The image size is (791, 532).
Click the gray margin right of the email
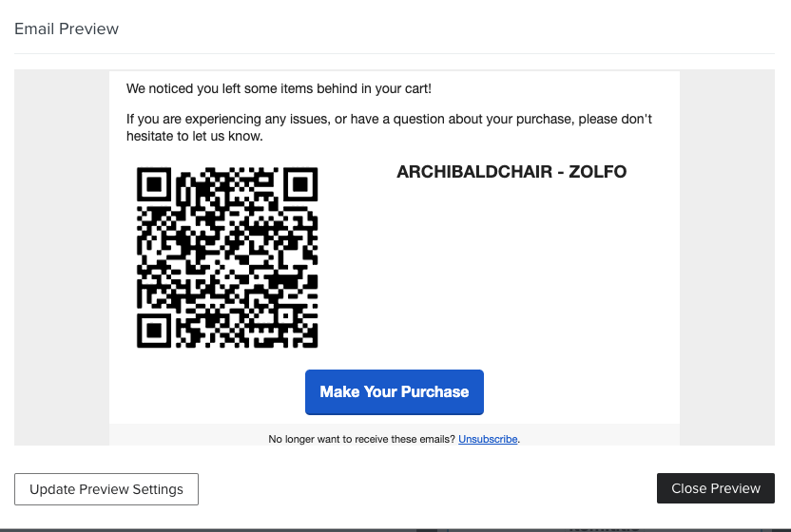(727, 257)
